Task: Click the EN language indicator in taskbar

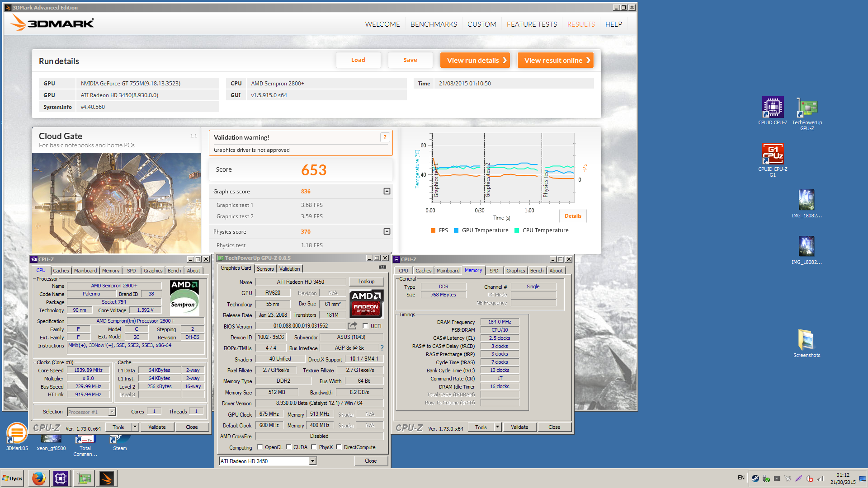Action: tap(741, 478)
